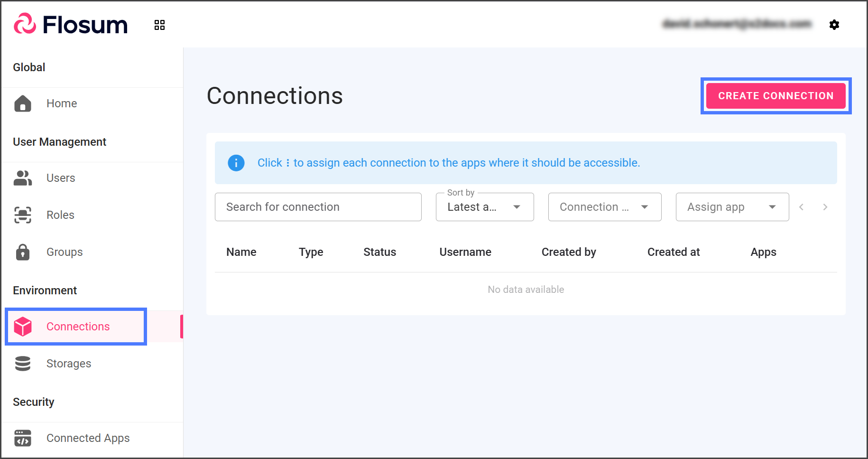The width and height of the screenshot is (868, 459).
Task: Go to next page with right chevron
Action: point(825,207)
